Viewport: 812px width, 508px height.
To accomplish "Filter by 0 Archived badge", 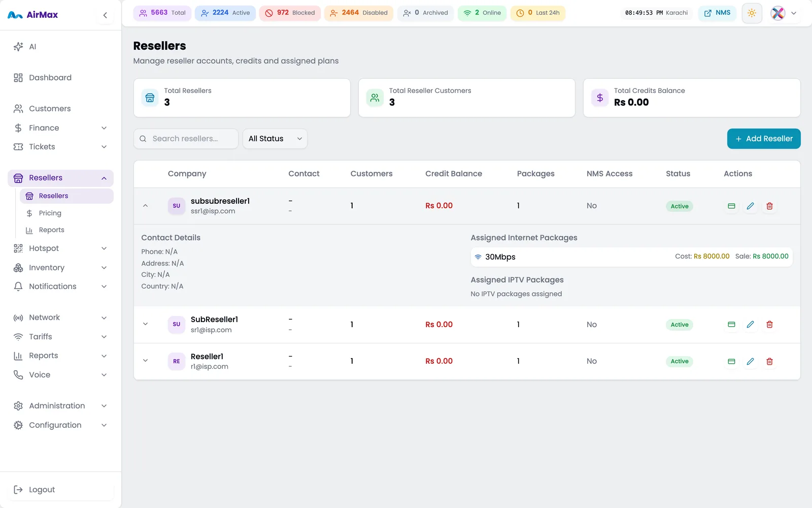I will (x=425, y=13).
